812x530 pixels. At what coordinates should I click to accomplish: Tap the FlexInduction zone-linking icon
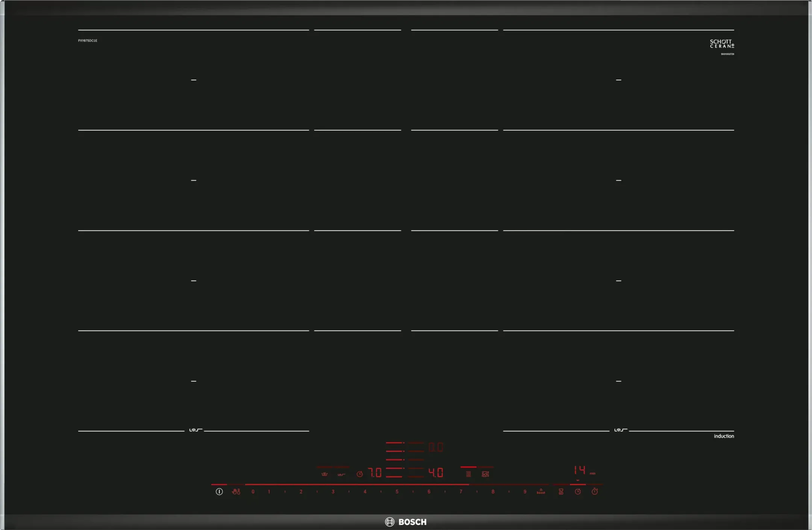pyautogui.click(x=485, y=474)
